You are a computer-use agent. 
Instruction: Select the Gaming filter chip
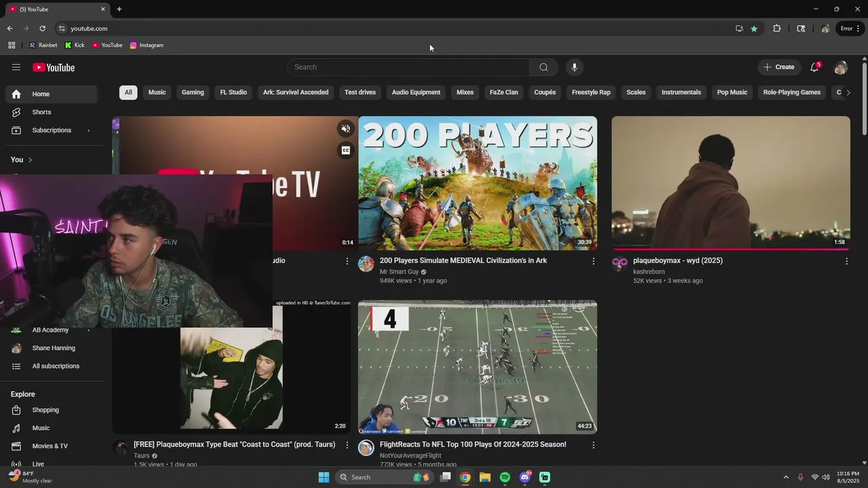click(x=193, y=92)
